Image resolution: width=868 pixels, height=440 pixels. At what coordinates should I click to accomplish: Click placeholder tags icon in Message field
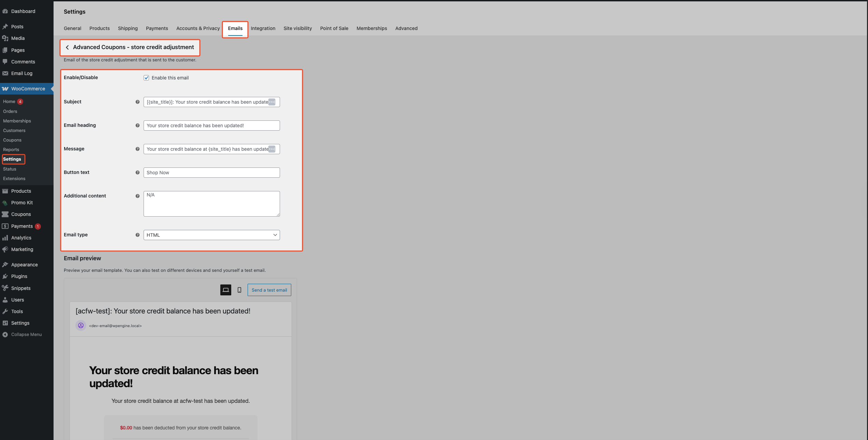(271, 149)
